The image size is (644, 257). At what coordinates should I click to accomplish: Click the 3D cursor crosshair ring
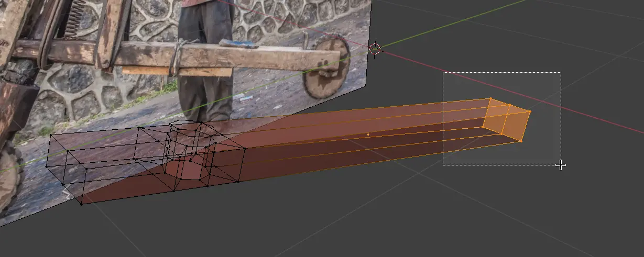coord(374,49)
